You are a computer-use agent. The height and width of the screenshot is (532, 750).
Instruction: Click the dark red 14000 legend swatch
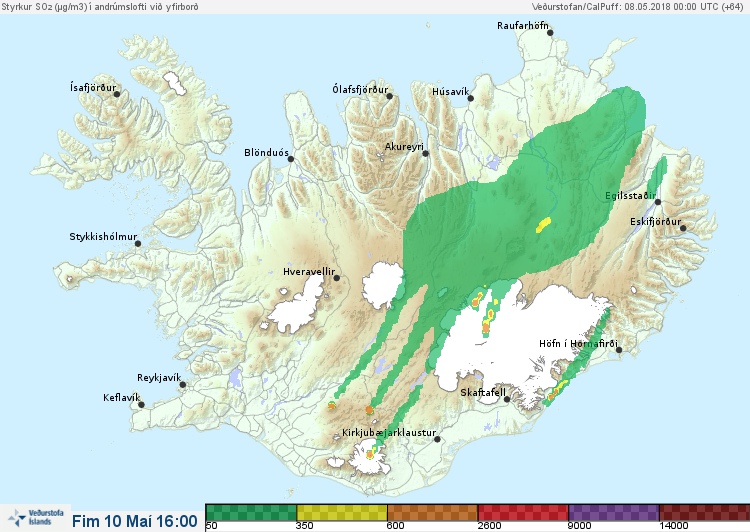coord(705,512)
